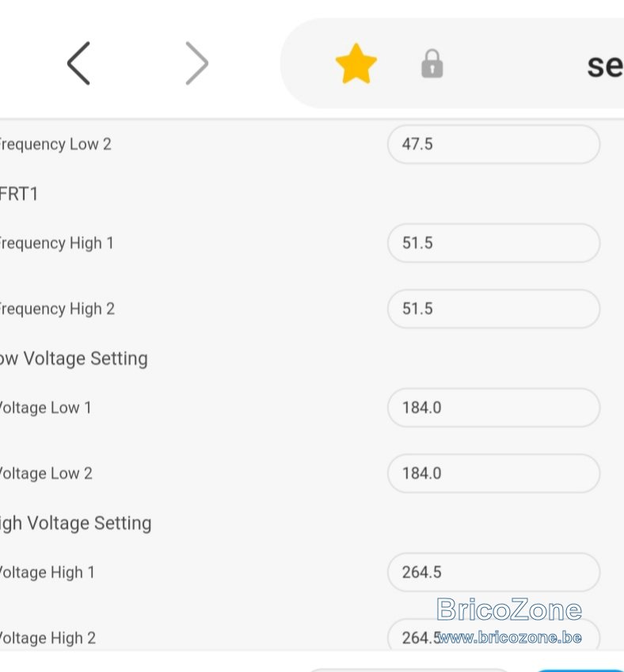Edit the Voltage High 1 value field
The width and height of the screenshot is (624, 672).
(493, 572)
